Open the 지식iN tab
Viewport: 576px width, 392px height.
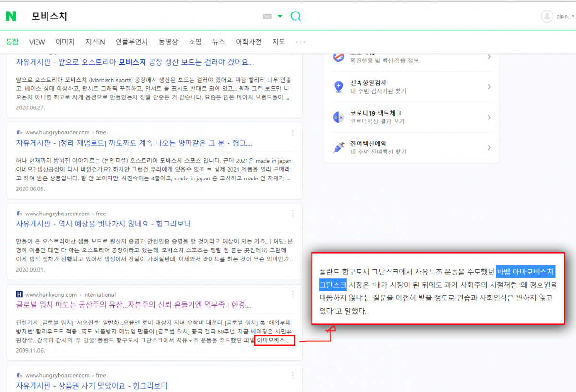[95, 42]
